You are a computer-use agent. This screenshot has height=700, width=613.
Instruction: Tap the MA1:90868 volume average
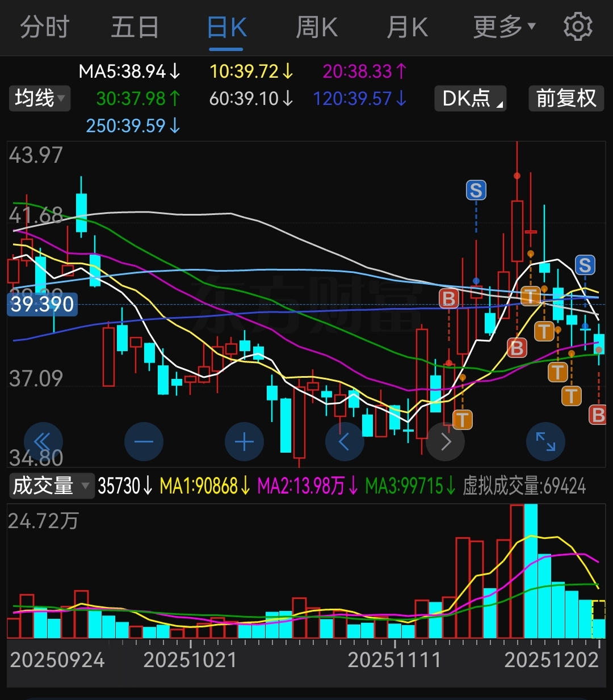(x=205, y=486)
